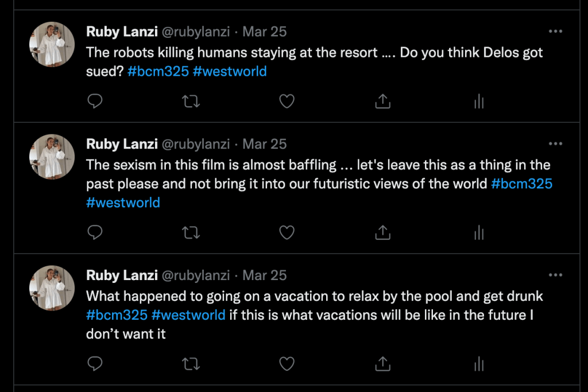Like the tweet about robots killing humans
Viewport: 588px width, 392px height.
[x=287, y=102]
